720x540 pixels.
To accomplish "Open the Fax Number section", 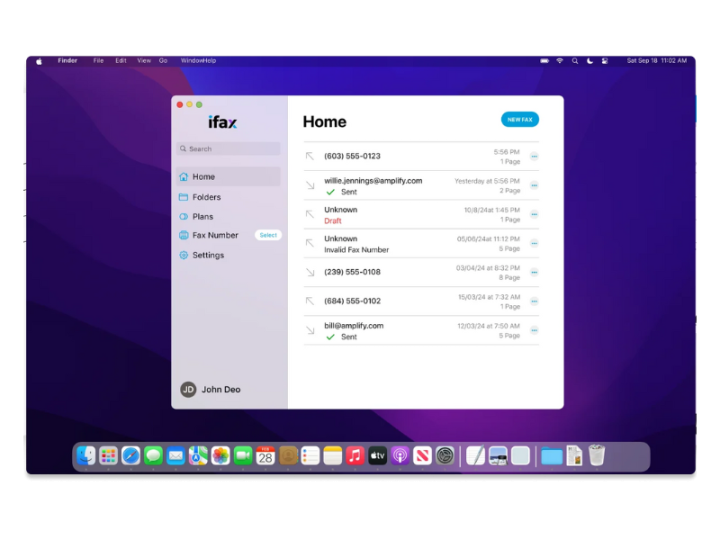I will 215,235.
